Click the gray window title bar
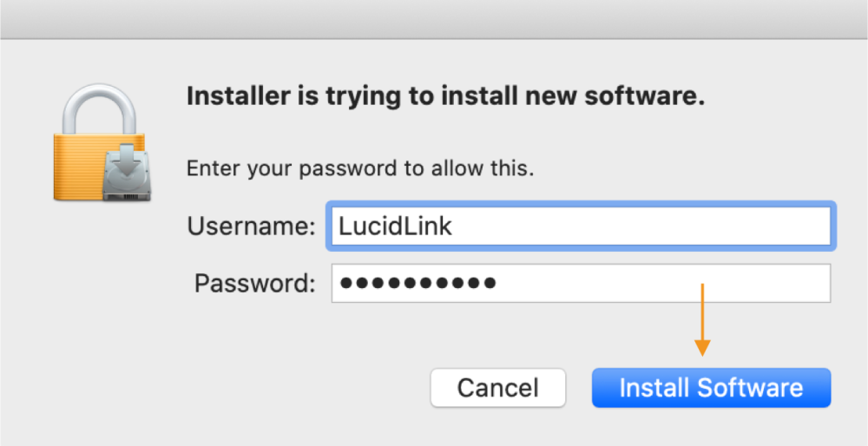Screen dimensions: 868x446 pyautogui.click(x=434, y=18)
